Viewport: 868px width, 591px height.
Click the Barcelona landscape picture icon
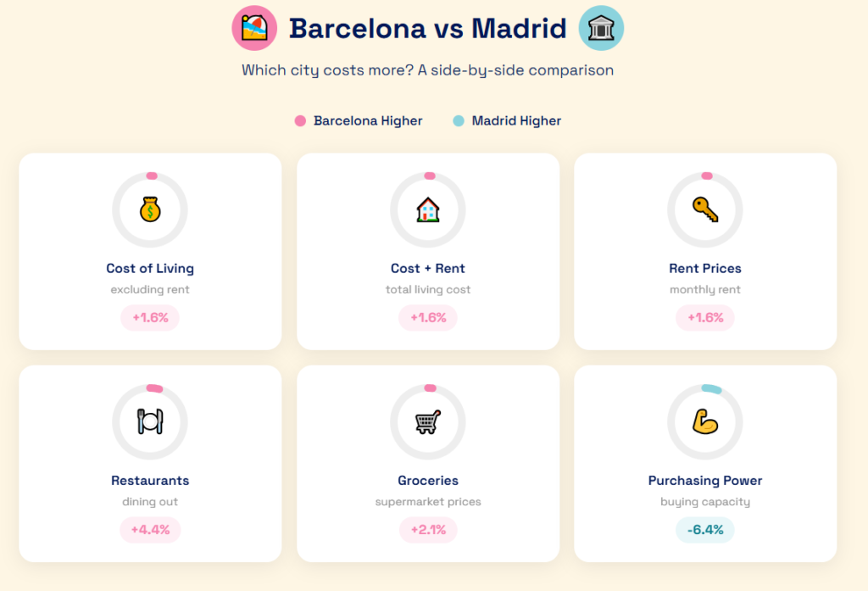click(254, 28)
